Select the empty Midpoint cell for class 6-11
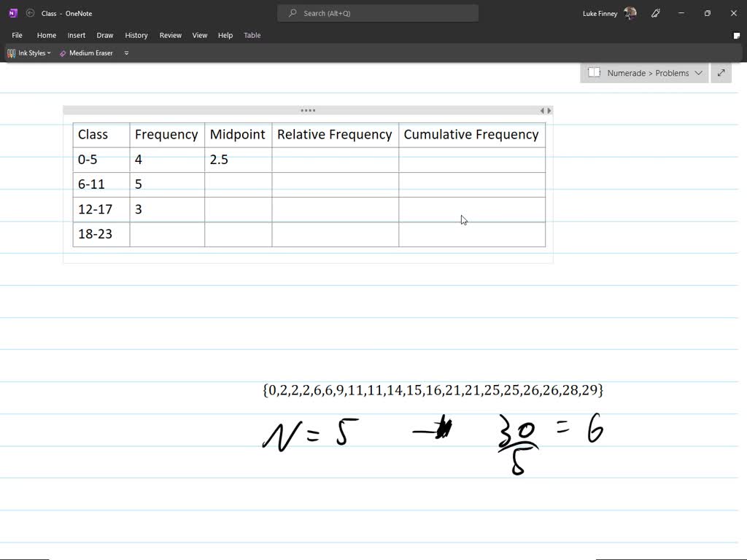The height and width of the screenshot is (560, 747). pos(238,184)
